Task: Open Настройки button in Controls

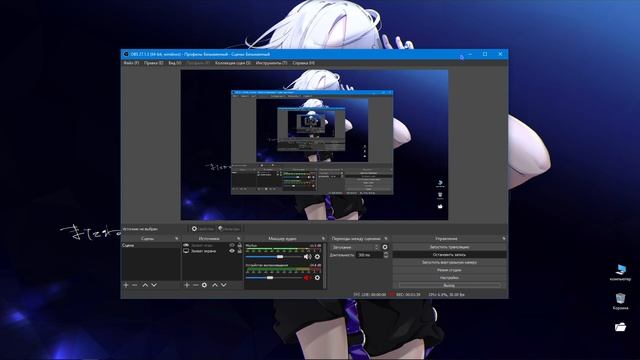Action: tap(449, 278)
